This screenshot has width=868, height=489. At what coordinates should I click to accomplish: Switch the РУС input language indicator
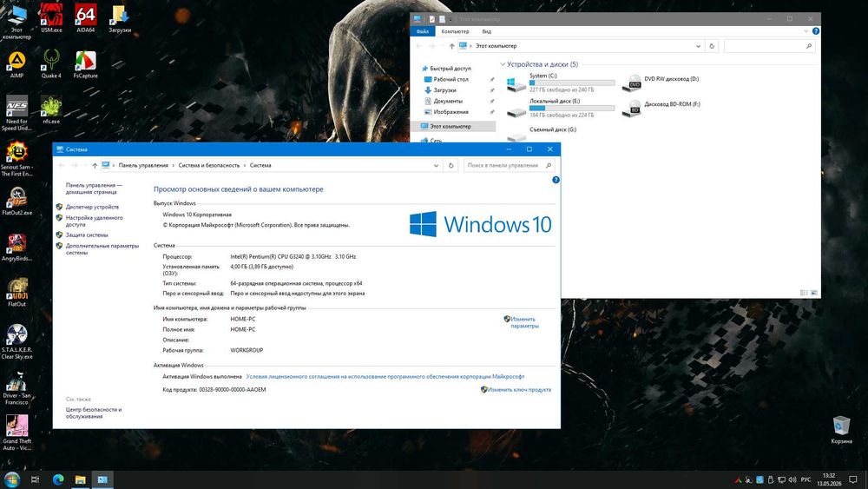(x=806, y=479)
